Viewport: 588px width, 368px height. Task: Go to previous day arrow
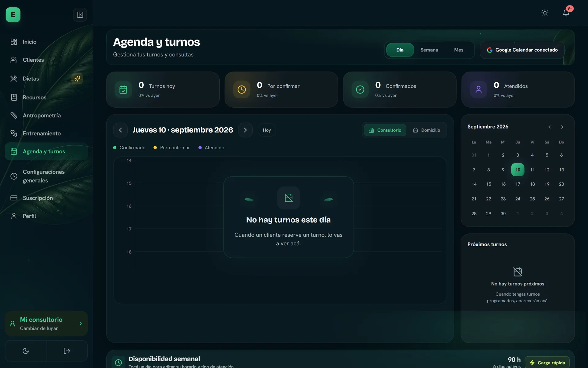120,130
